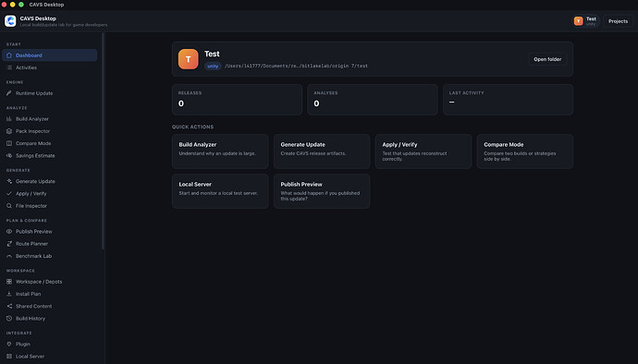638x364 pixels.
Task: Open Pack Inspector in sidebar
Action: (x=50, y=131)
